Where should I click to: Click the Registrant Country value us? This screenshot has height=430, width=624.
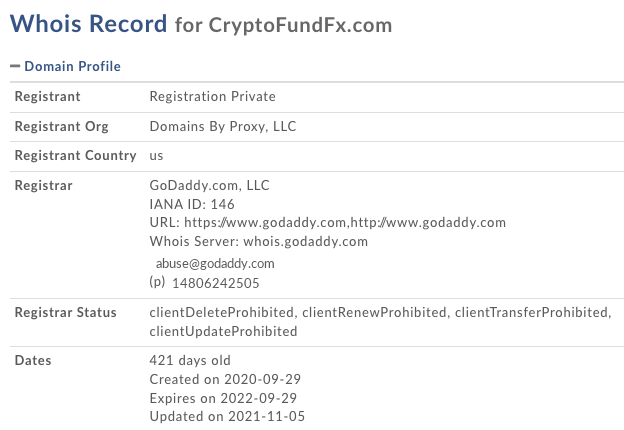[x=156, y=156]
